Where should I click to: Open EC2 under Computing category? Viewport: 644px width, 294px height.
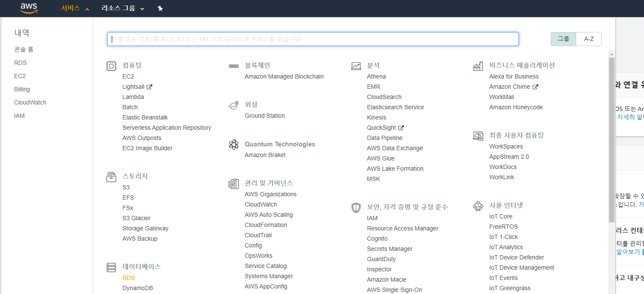tap(128, 76)
